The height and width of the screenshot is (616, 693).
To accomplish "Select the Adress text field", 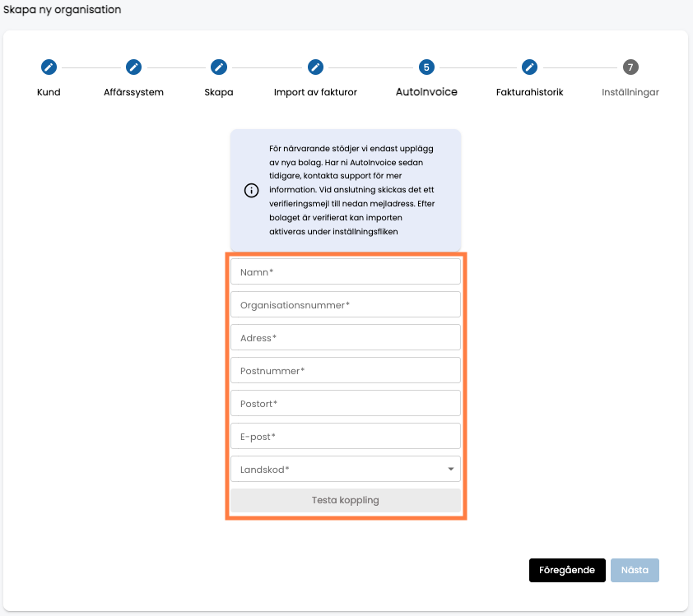I will (346, 337).
